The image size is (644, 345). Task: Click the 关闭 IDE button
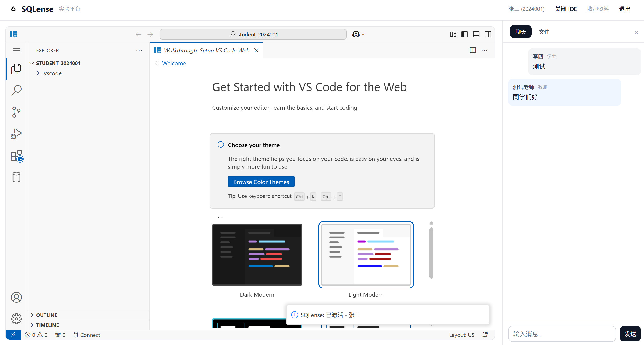566,9
